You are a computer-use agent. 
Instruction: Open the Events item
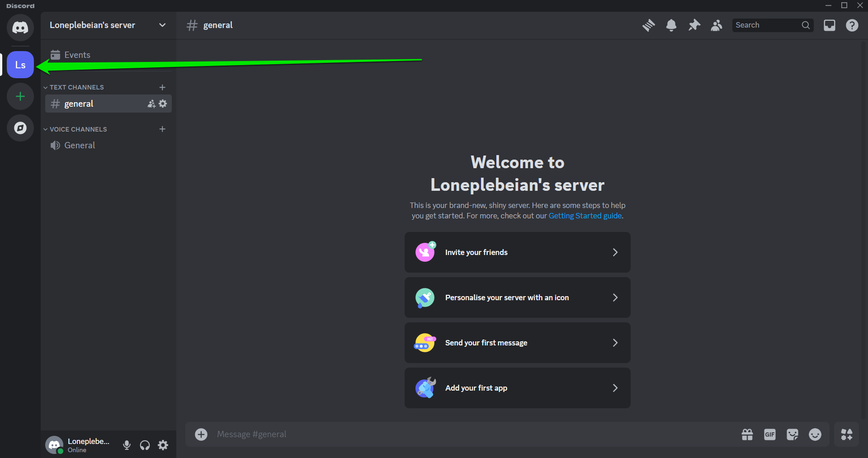[108, 55]
